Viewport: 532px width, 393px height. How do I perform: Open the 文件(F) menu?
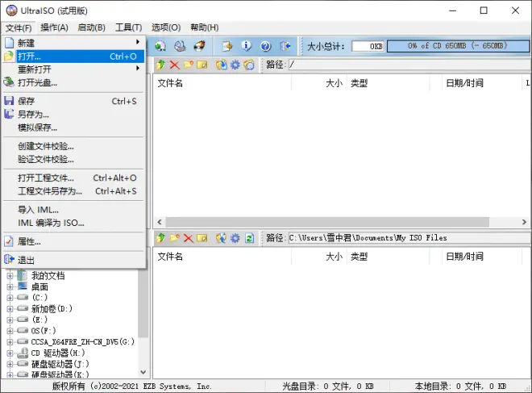(x=19, y=27)
